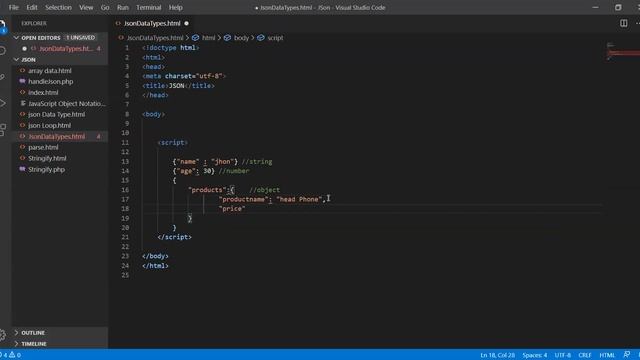Click script in the breadcrumb
This screenshot has height=360, width=640.
pos(275,38)
